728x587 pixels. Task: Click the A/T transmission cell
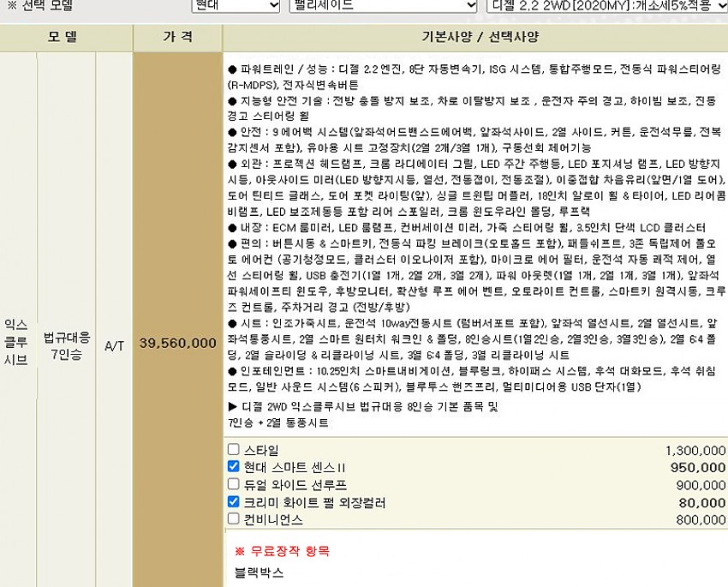pyautogui.click(x=114, y=343)
